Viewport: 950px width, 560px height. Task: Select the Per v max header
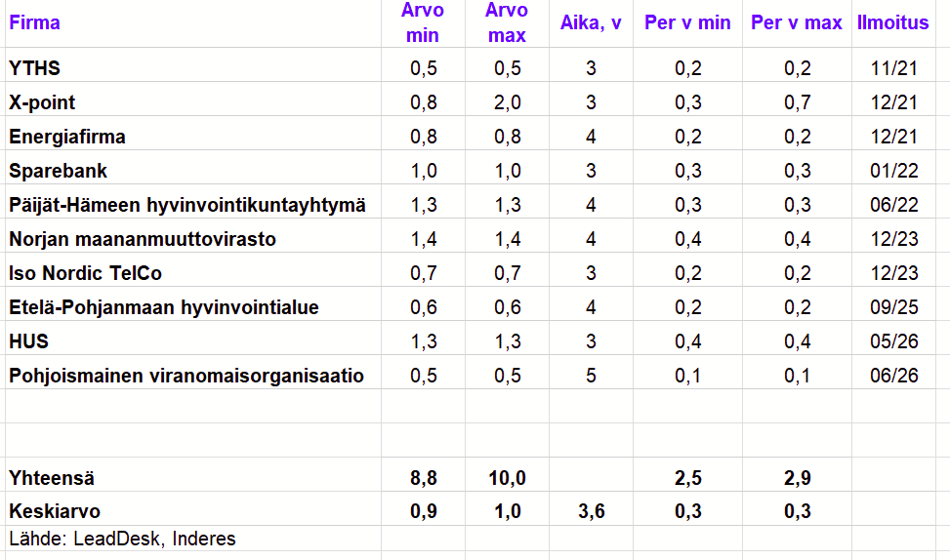click(797, 23)
